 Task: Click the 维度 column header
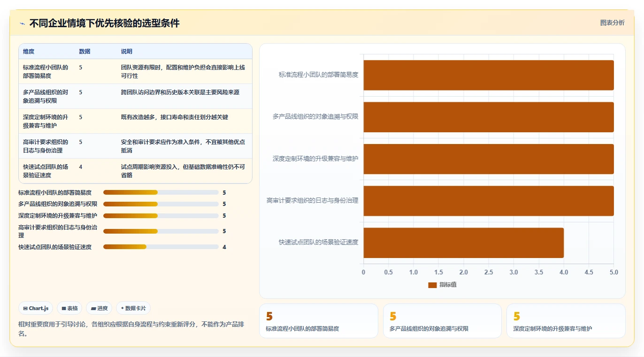click(x=29, y=52)
